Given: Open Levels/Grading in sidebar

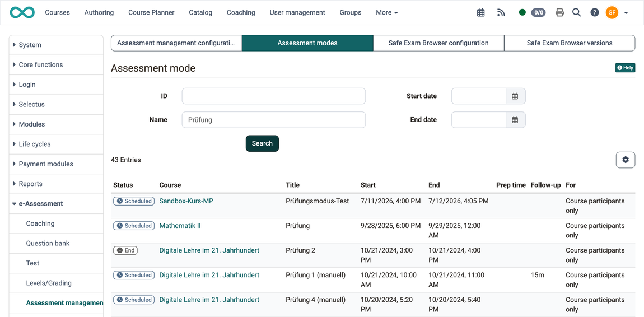Looking at the screenshot, I should point(49,283).
